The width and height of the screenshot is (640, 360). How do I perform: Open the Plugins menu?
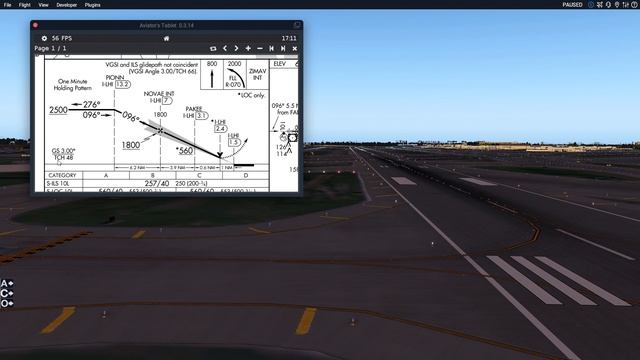pyautogui.click(x=93, y=5)
